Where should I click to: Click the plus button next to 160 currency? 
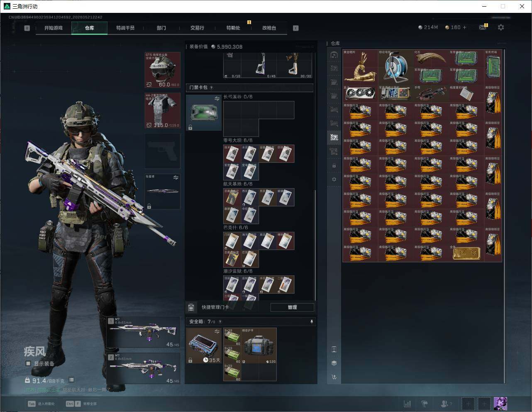coord(464,27)
